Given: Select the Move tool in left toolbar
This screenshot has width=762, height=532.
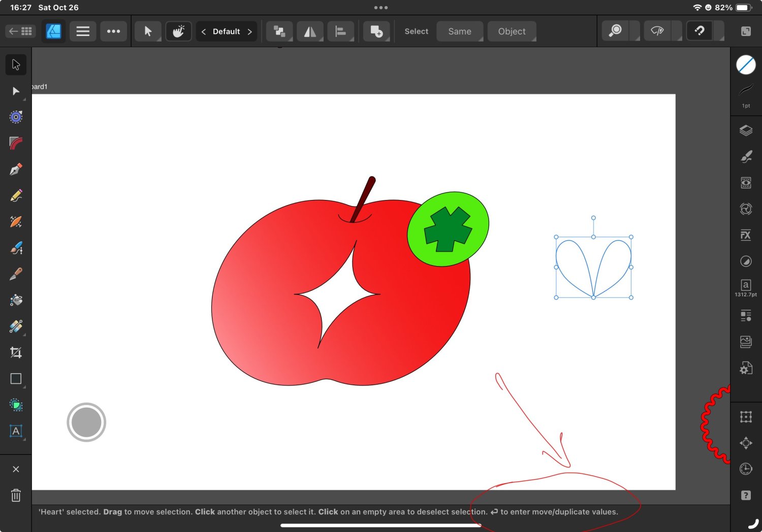Looking at the screenshot, I should pos(16,64).
